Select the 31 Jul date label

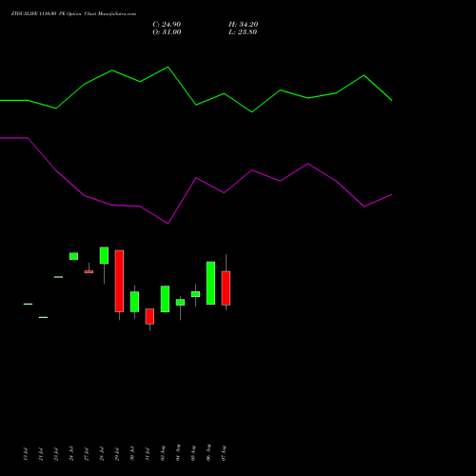tap(148, 454)
